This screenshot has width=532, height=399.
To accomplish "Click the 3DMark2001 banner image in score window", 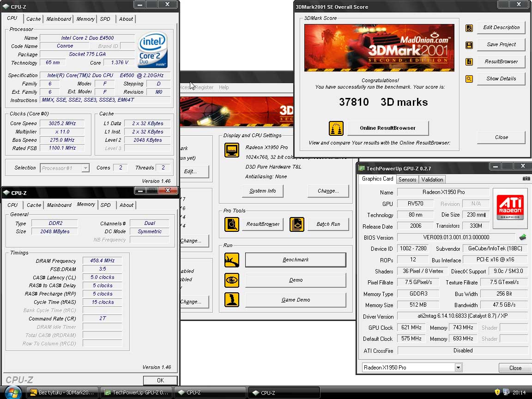I will [379, 48].
